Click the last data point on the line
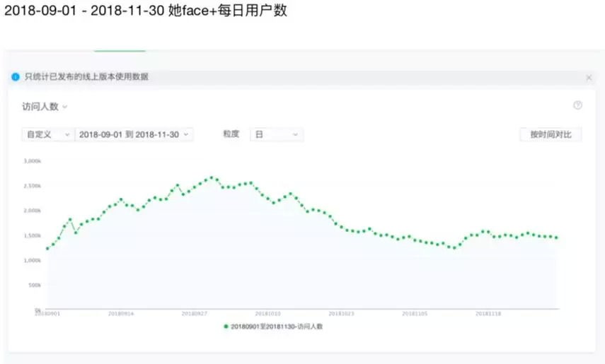The image size is (605, 364). click(x=556, y=237)
